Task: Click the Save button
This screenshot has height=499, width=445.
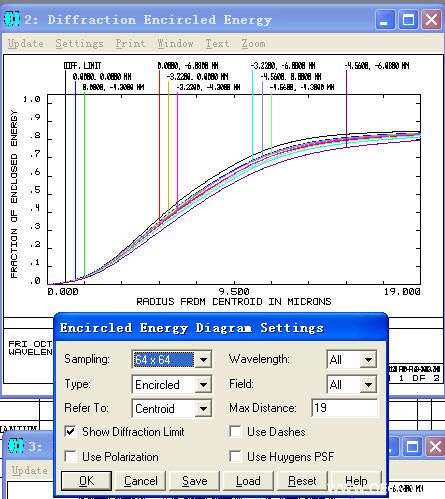Action: (194, 481)
